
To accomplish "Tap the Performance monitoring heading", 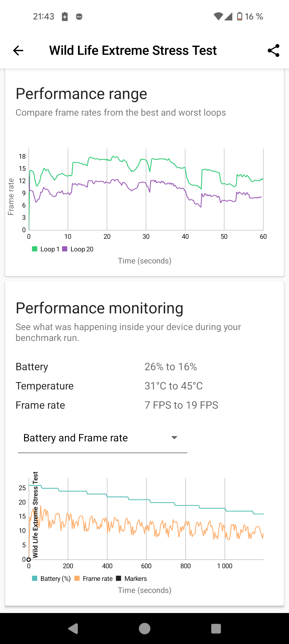I will 99,308.
